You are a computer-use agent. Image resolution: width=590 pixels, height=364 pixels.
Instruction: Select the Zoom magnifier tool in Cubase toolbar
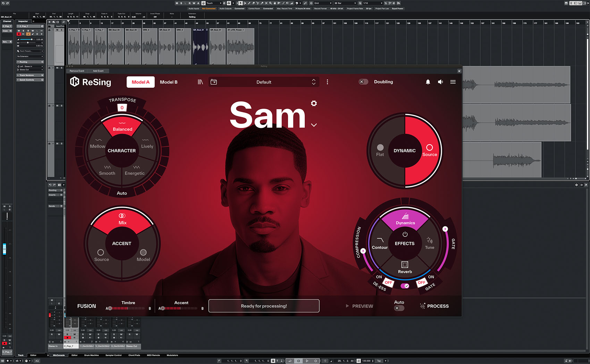pyautogui.click(x=270, y=3)
